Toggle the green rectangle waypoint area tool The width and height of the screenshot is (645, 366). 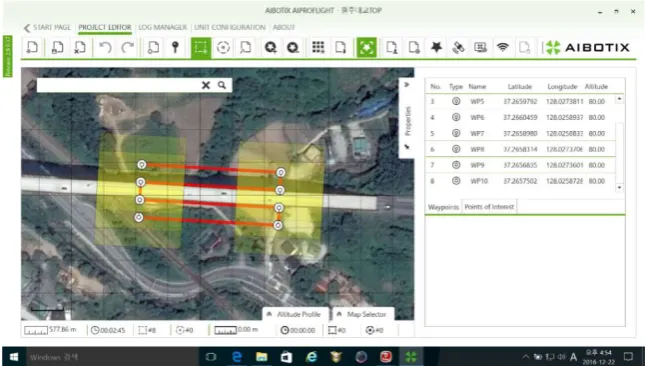(201, 48)
